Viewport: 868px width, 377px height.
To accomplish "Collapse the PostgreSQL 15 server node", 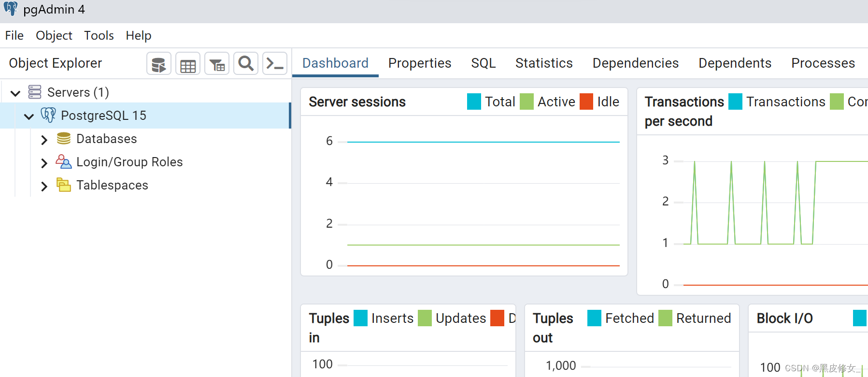I will point(29,116).
